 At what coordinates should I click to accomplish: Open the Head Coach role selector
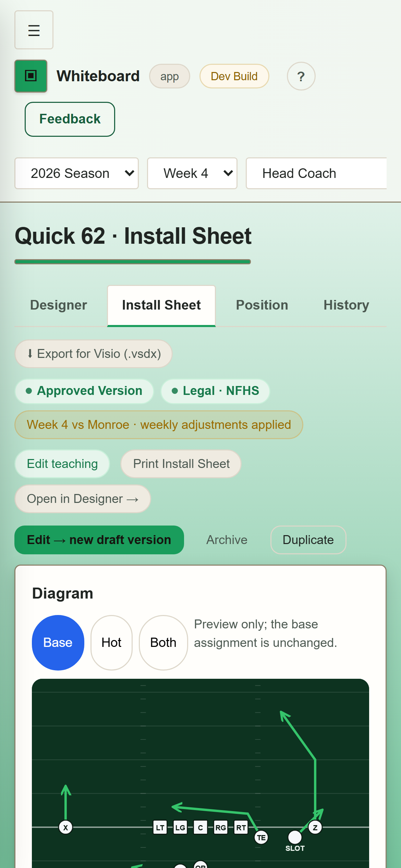(316, 173)
